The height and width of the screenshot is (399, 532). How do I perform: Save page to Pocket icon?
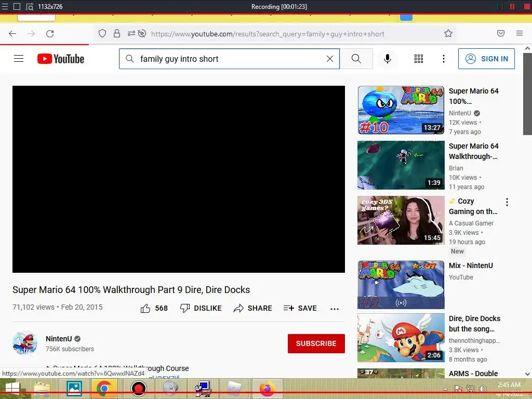click(x=501, y=33)
